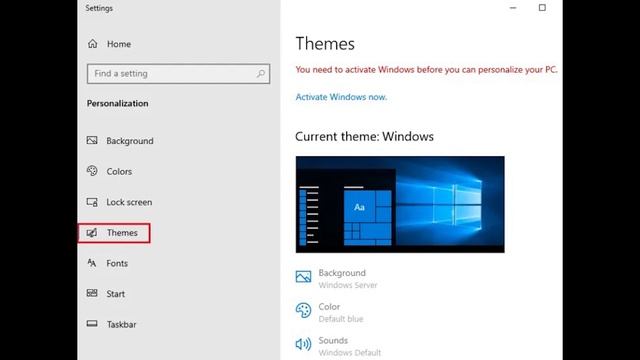Click the Home house icon
The image size is (640, 360).
(93, 44)
